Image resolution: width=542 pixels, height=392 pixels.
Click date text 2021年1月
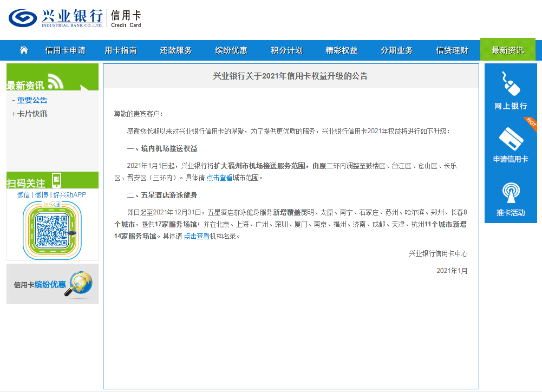coord(452,271)
